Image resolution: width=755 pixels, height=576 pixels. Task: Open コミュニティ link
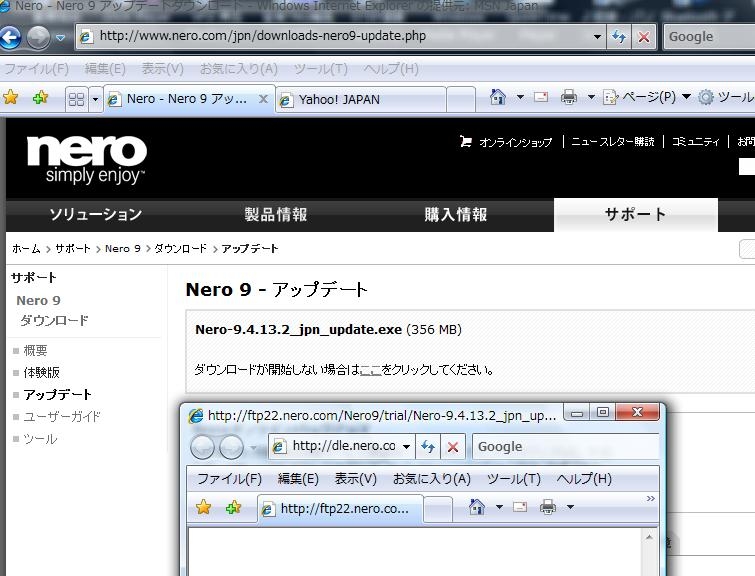coord(696,142)
